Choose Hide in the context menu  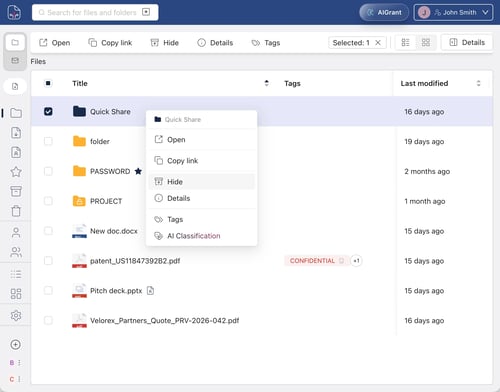(202, 182)
